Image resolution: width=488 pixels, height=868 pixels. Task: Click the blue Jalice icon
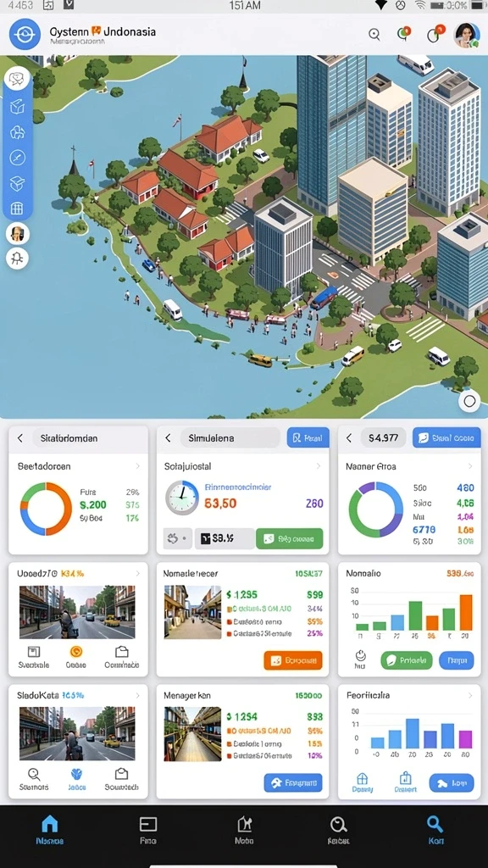click(77, 774)
